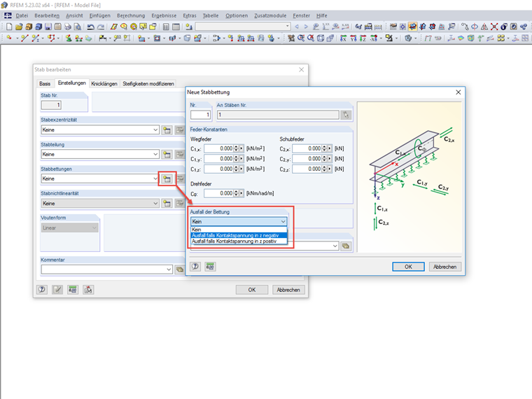Open the Kommentar dropdown in Stab bearbeiten

(169, 269)
